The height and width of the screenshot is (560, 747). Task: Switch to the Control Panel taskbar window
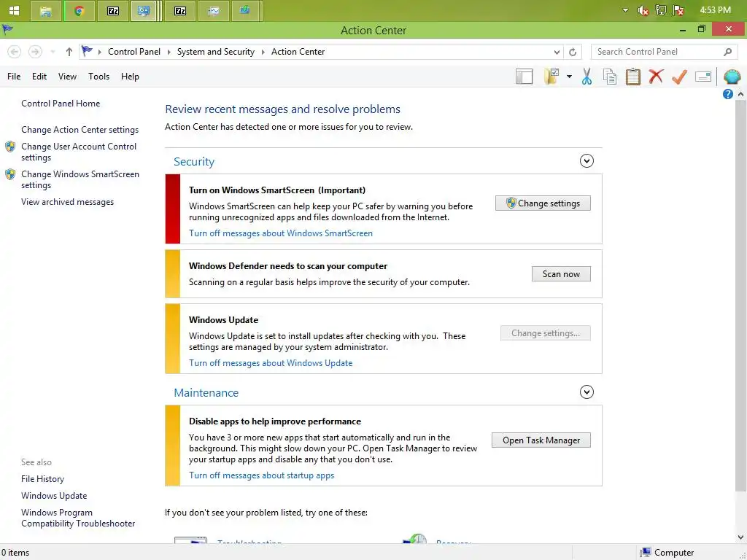coord(144,11)
